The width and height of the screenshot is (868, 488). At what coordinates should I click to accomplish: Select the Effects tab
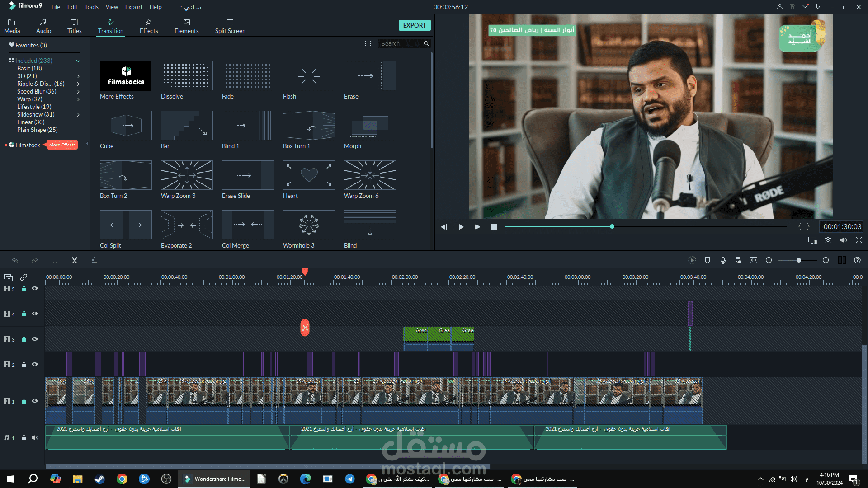click(x=147, y=26)
